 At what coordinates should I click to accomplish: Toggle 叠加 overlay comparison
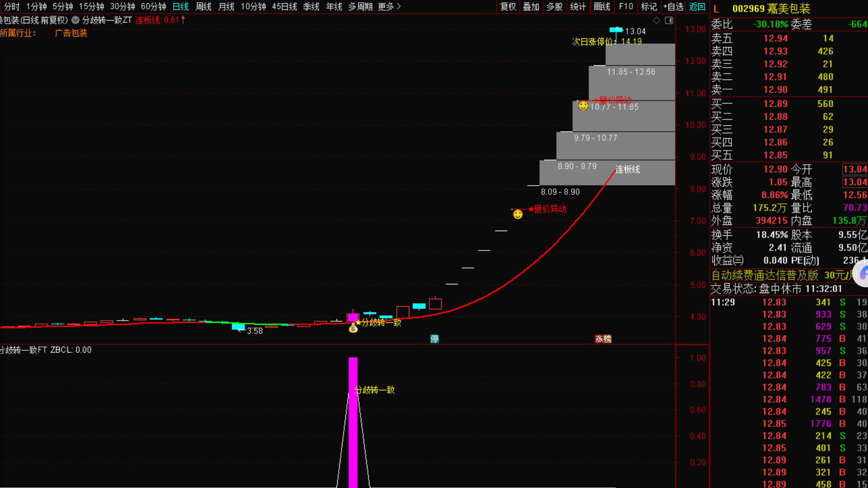coord(531,6)
